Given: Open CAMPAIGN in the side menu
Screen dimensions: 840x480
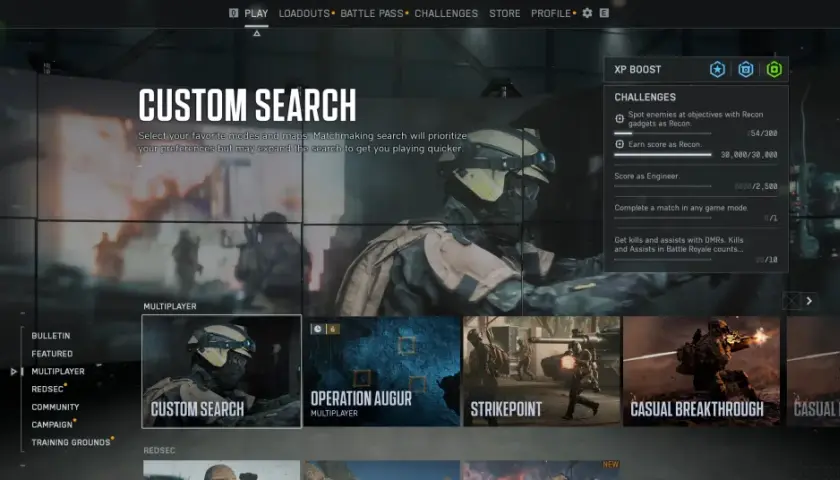Looking at the screenshot, I should [52, 425].
